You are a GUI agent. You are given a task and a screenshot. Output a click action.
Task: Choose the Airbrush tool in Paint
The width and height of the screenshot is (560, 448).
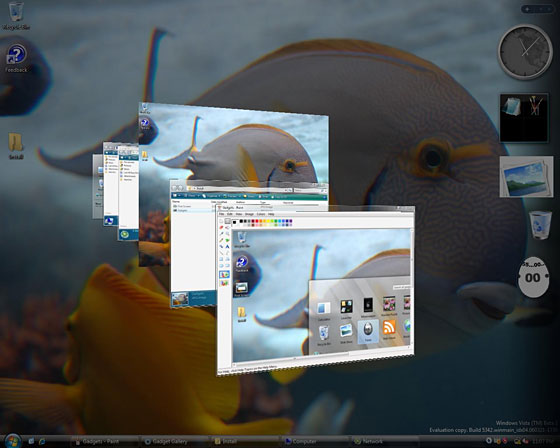click(221, 247)
